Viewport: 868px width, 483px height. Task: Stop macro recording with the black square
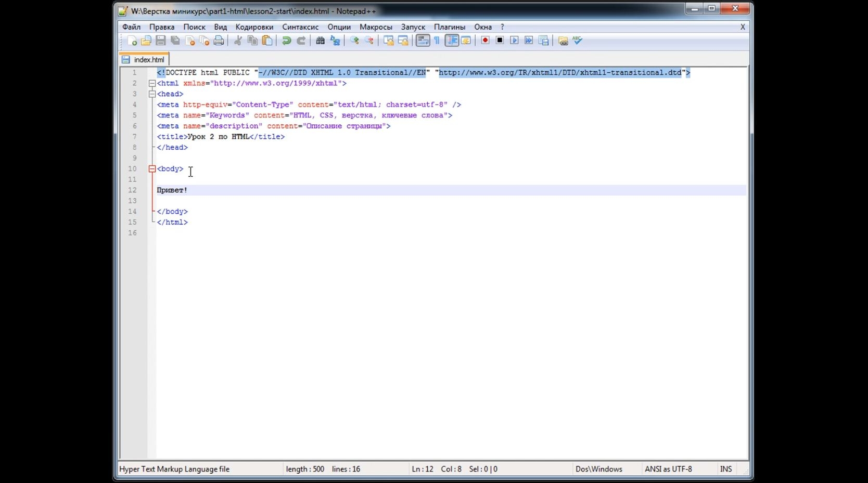point(500,41)
